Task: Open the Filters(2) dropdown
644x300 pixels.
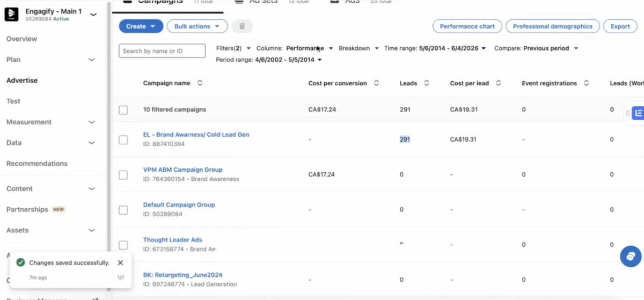Action: coord(233,48)
